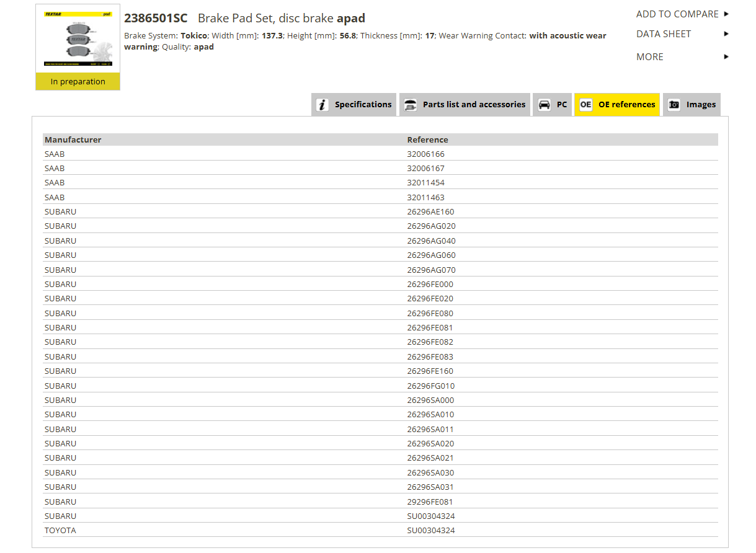The image size is (756, 553).
Task: Select the TOYOTA SU00304324 reference row
Action: [380, 530]
